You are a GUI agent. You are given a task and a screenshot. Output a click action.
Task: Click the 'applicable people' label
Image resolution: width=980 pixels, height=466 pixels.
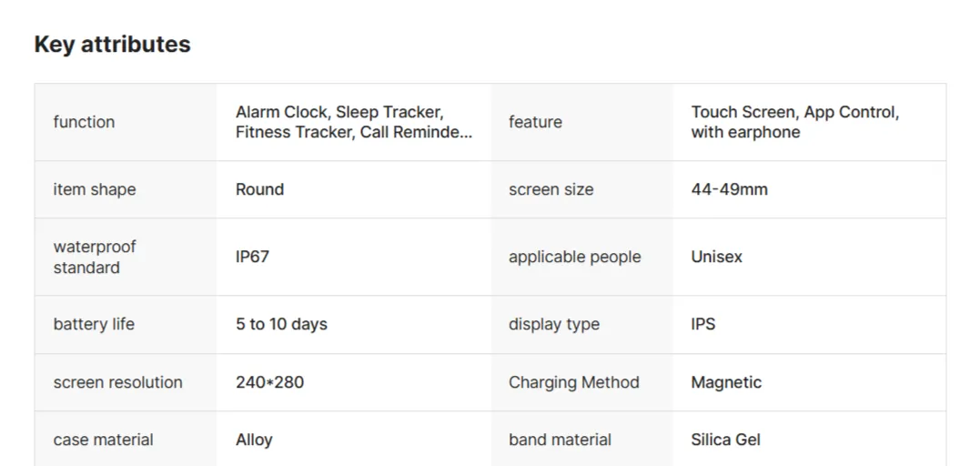574,257
